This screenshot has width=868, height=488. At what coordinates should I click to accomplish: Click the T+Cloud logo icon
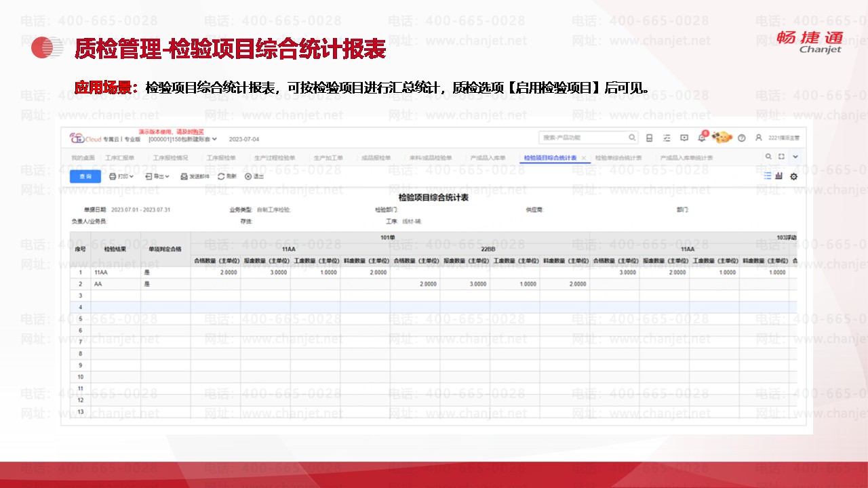point(85,138)
